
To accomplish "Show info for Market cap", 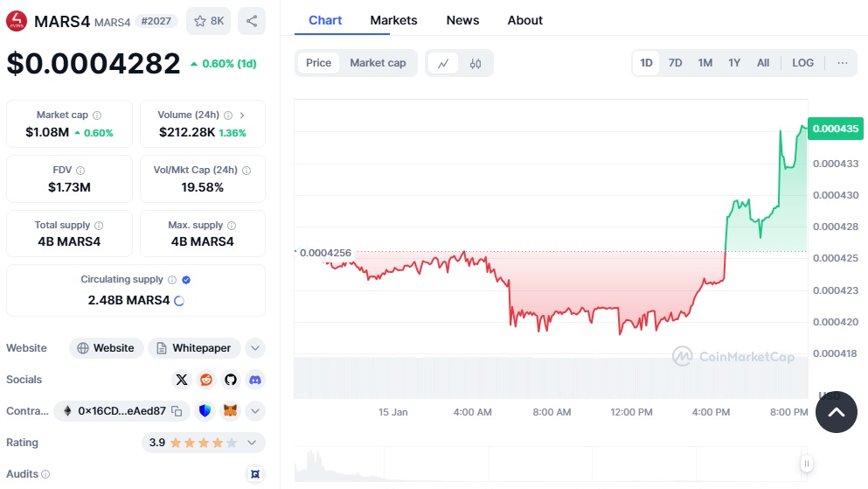I will pyautogui.click(x=97, y=115).
